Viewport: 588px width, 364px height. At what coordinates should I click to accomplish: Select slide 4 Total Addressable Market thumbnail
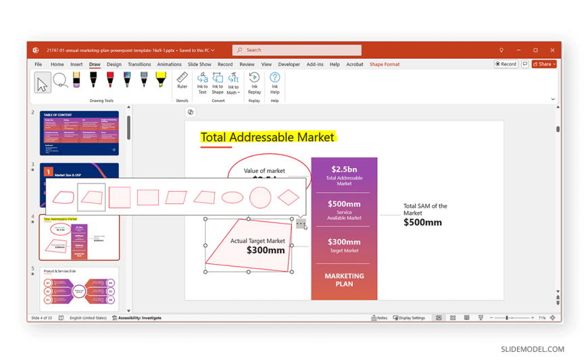(x=80, y=238)
